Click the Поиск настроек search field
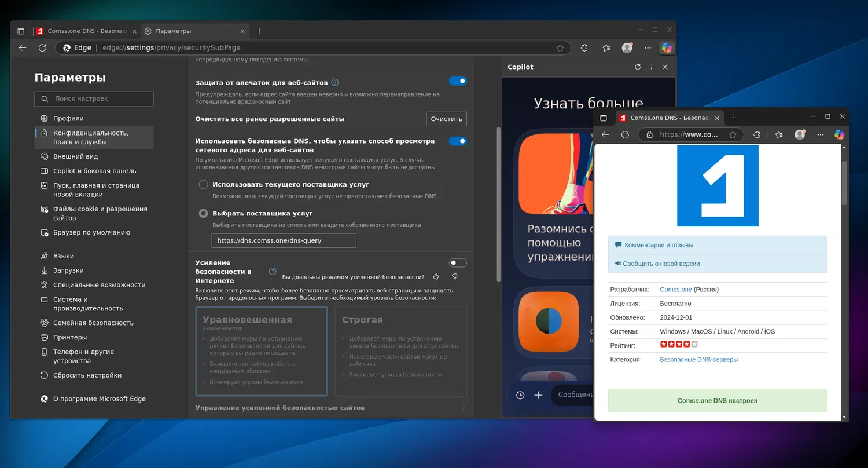The image size is (868, 468). pyautogui.click(x=94, y=99)
